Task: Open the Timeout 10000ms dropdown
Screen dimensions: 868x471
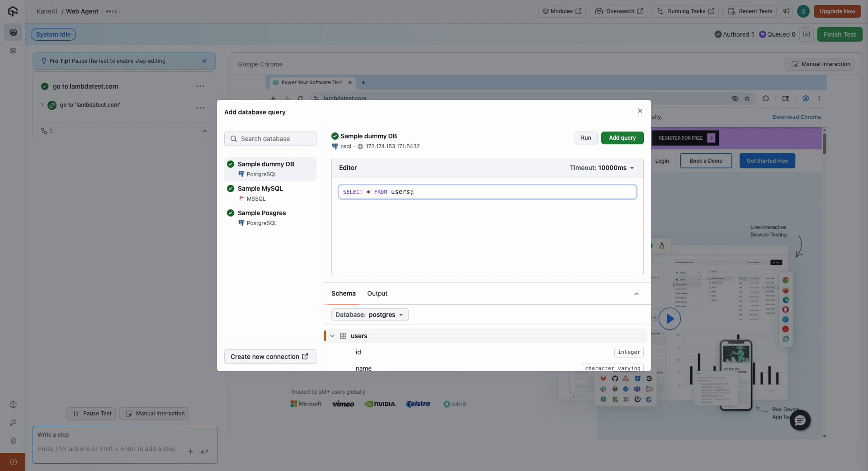Action: (x=602, y=168)
